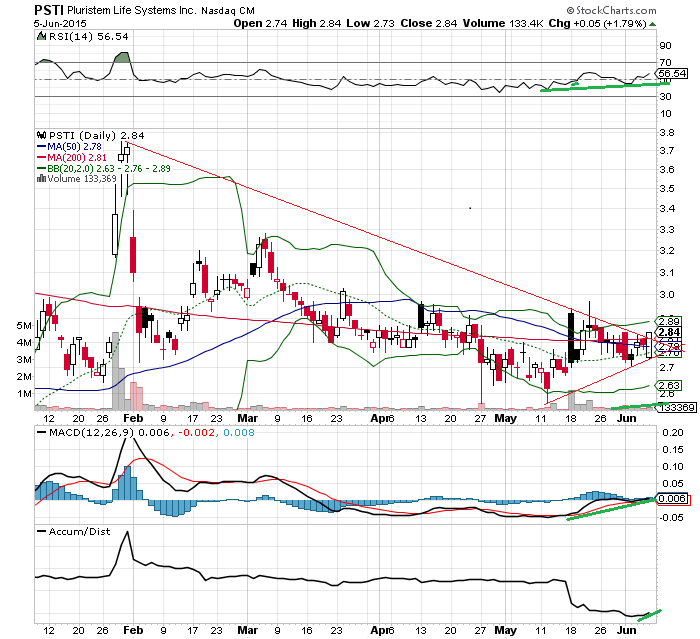The height and width of the screenshot is (639, 700).
Task: Click the Apr label under Accum/Dist panel
Action: (380, 631)
